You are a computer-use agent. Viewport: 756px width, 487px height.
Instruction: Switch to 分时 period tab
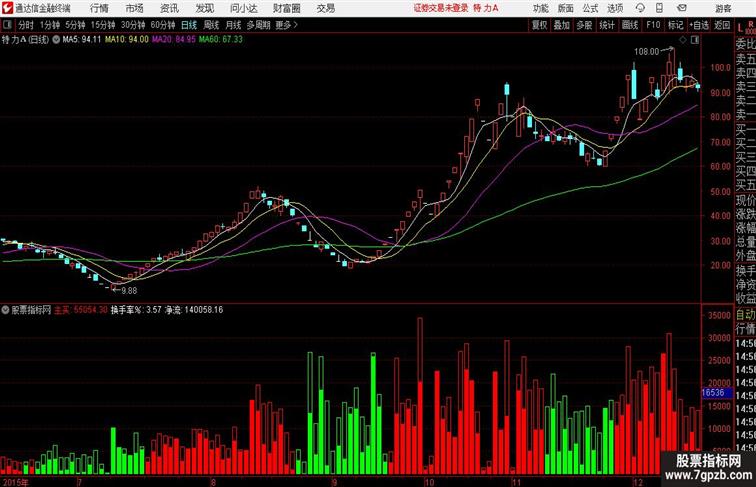point(26,25)
